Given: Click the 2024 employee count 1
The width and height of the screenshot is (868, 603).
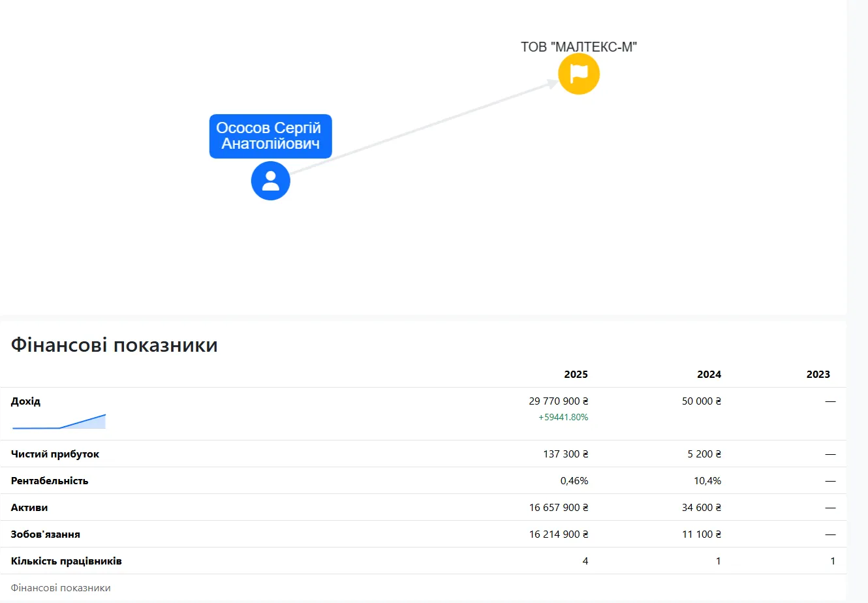Looking at the screenshot, I should point(719,561).
